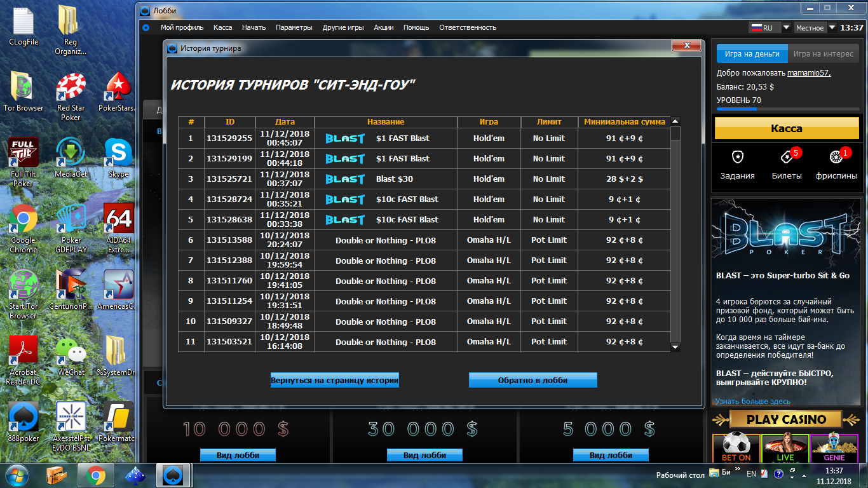Launch Red Star Poker shortcut

(x=71, y=97)
